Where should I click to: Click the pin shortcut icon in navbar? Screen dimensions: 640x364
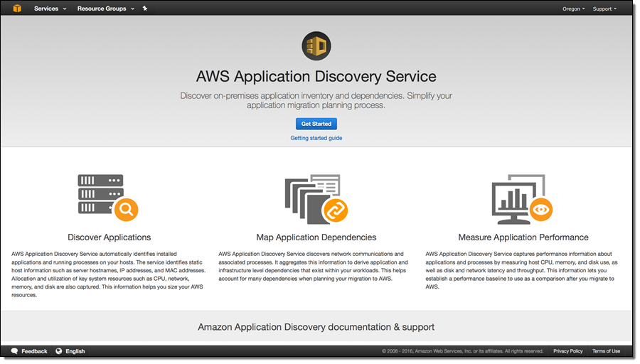[145, 9]
